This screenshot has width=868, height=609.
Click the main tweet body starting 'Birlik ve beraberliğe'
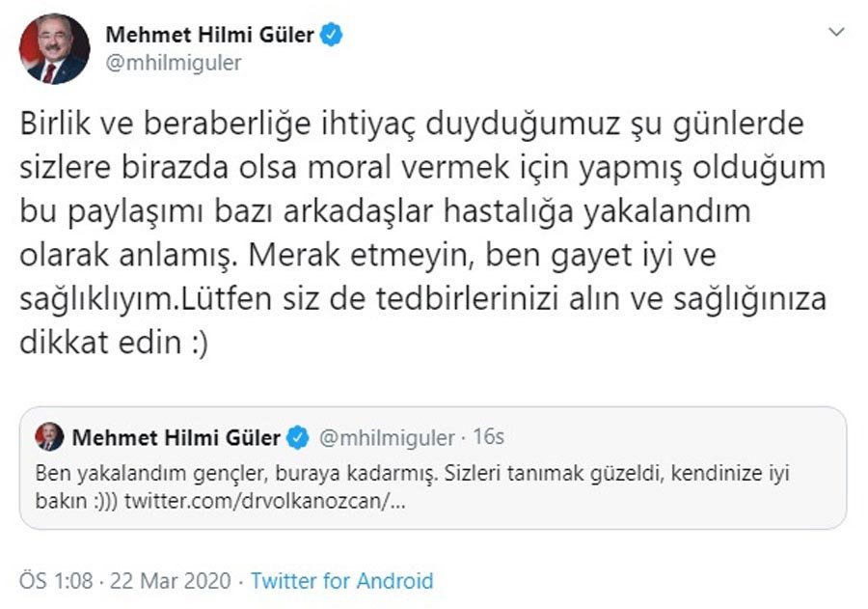tap(423, 233)
